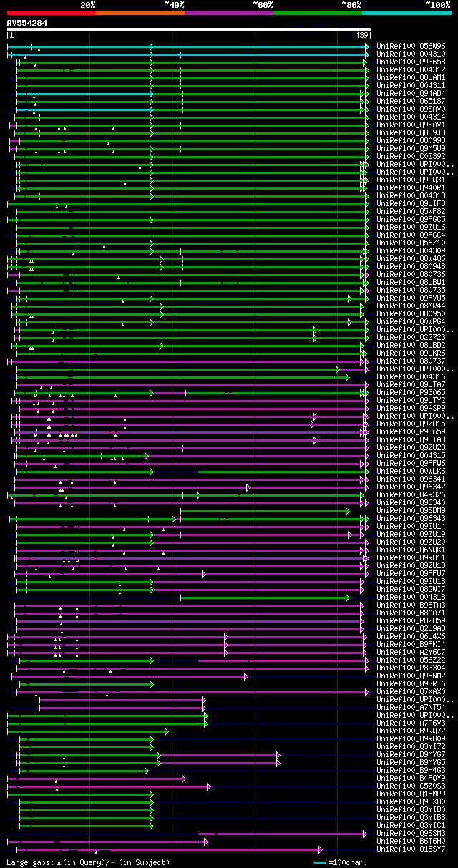Open hit UniRef100_O04310

tap(411, 54)
